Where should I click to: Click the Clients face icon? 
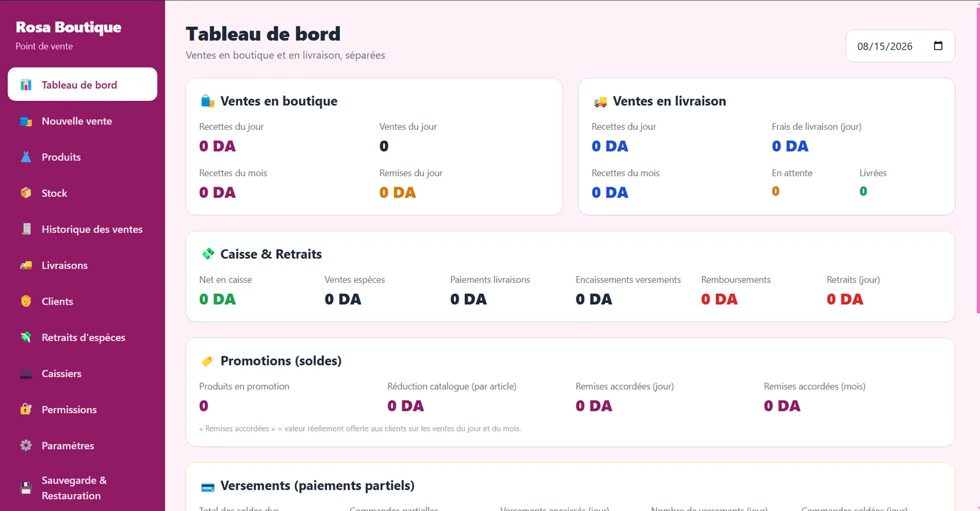point(26,301)
